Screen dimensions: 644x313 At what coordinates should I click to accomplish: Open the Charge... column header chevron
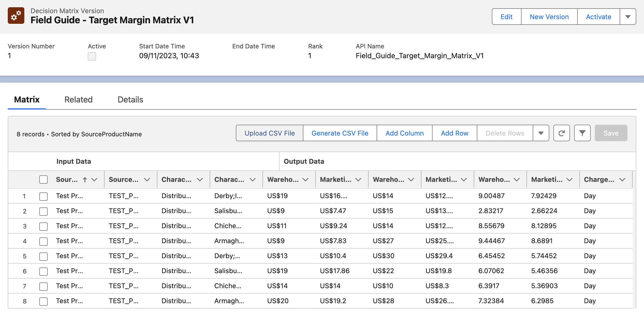click(622, 180)
